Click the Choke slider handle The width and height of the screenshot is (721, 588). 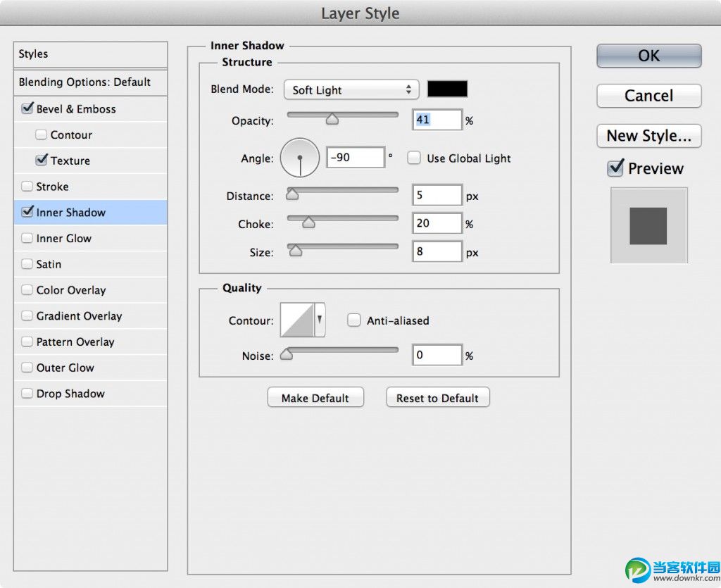[308, 223]
